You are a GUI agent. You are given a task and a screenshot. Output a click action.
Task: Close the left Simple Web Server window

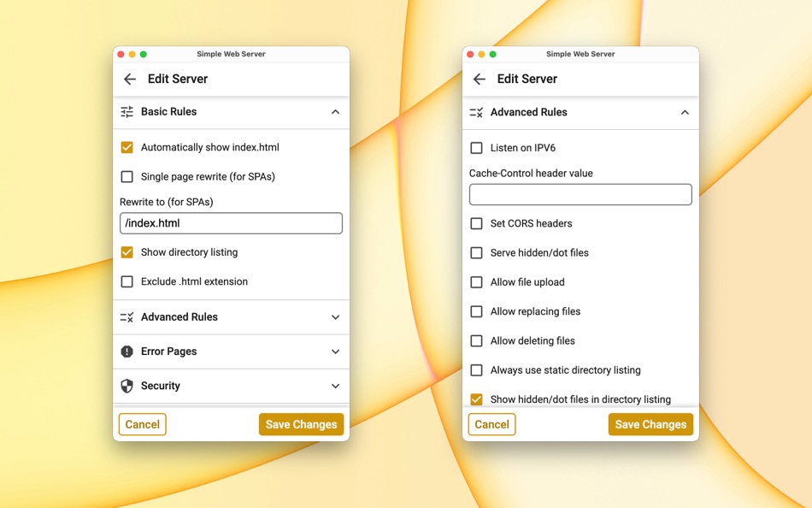[x=121, y=55]
